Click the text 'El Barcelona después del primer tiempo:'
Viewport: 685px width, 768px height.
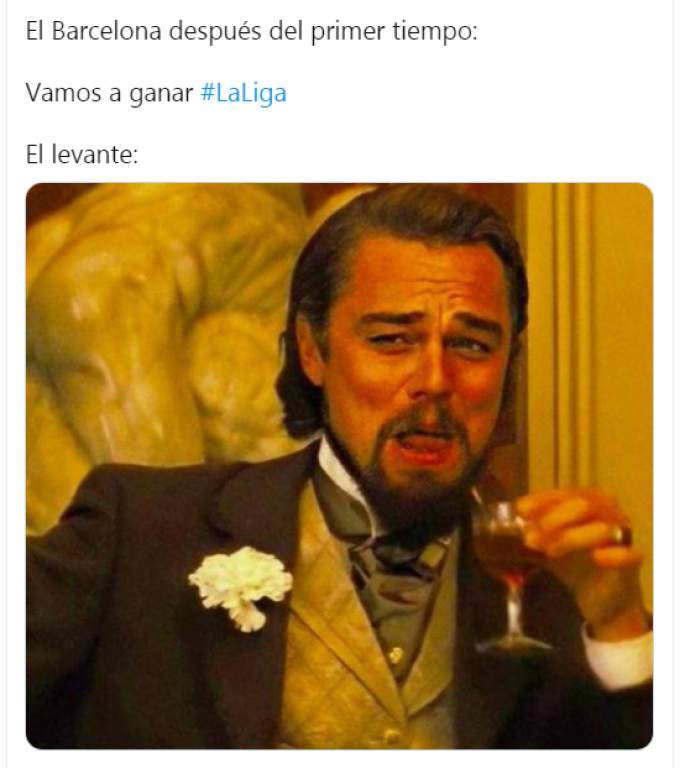pos(251,31)
